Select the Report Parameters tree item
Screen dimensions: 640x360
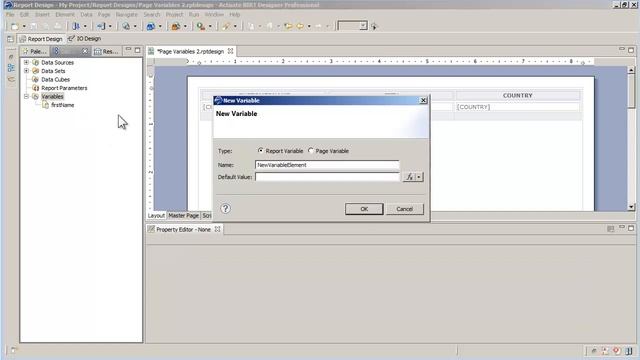point(64,88)
